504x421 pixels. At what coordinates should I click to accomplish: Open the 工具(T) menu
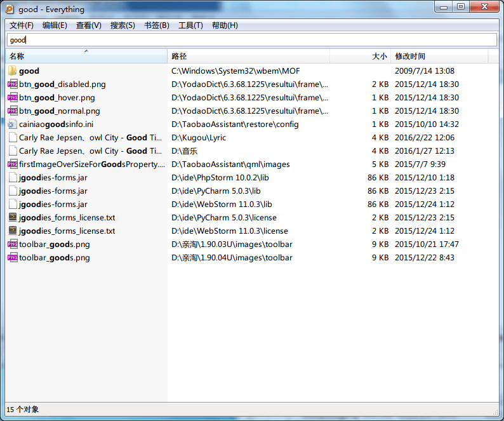[190, 25]
